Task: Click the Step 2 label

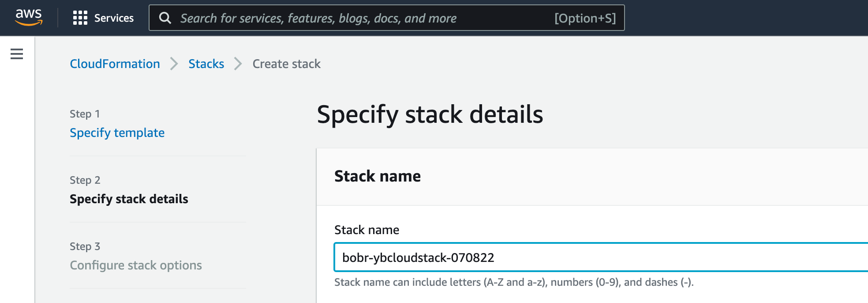Action: [x=85, y=180]
